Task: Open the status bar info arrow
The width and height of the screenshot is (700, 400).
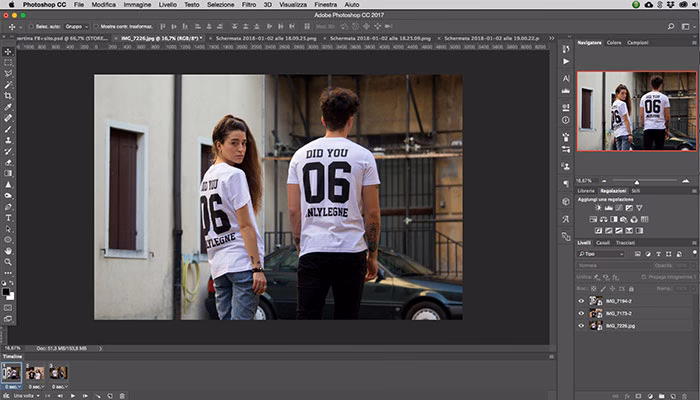Action: tap(100, 348)
